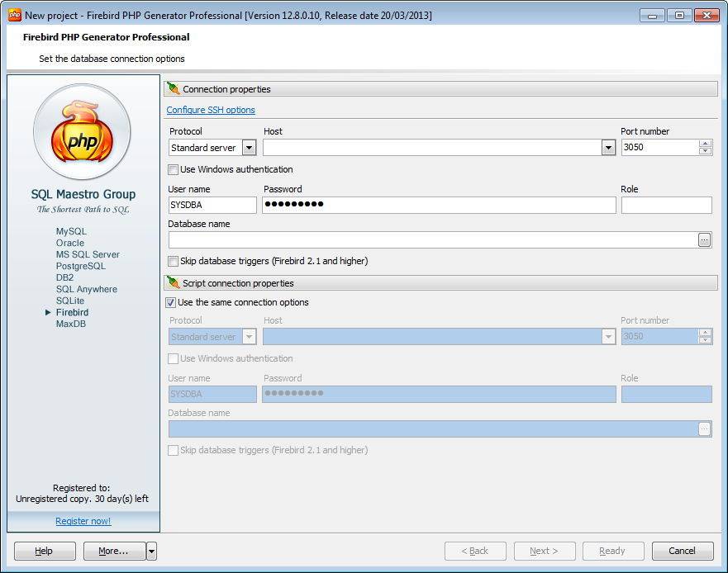The height and width of the screenshot is (573, 728).
Task: Enable Use Windows authentication in Connection properties
Action: click(174, 170)
